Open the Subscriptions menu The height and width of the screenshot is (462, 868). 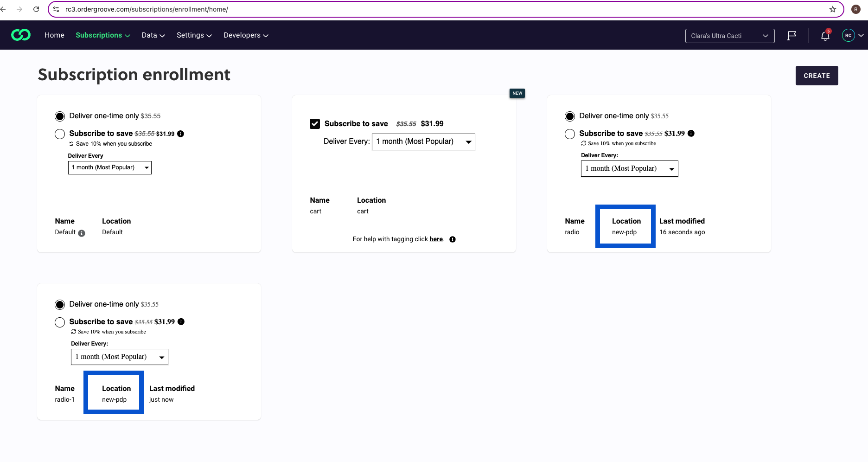(x=103, y=35)
